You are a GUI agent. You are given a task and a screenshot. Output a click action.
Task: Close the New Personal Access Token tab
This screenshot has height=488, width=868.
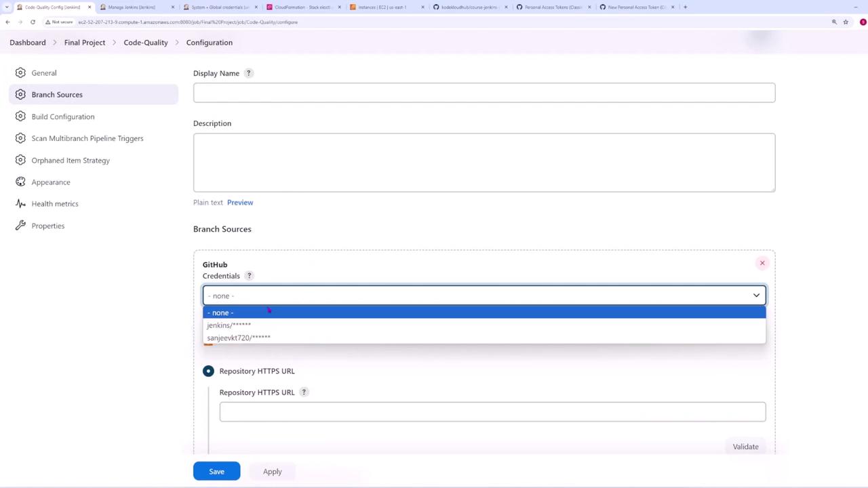tap(673, 7)
